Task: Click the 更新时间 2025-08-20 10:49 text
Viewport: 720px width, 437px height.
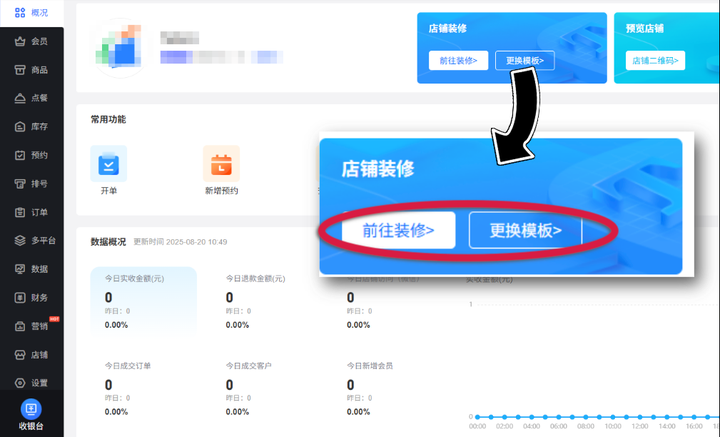Action: coord(180,242)
